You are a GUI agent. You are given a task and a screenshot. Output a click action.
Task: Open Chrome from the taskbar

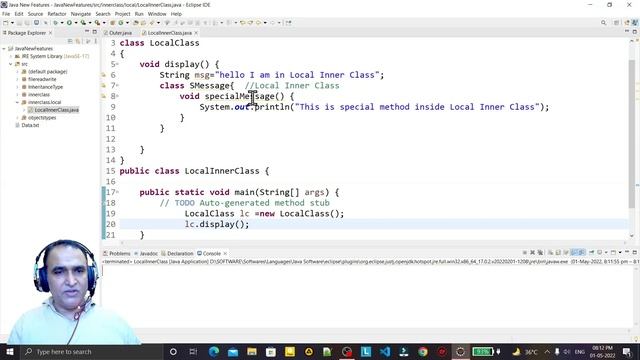423,351
